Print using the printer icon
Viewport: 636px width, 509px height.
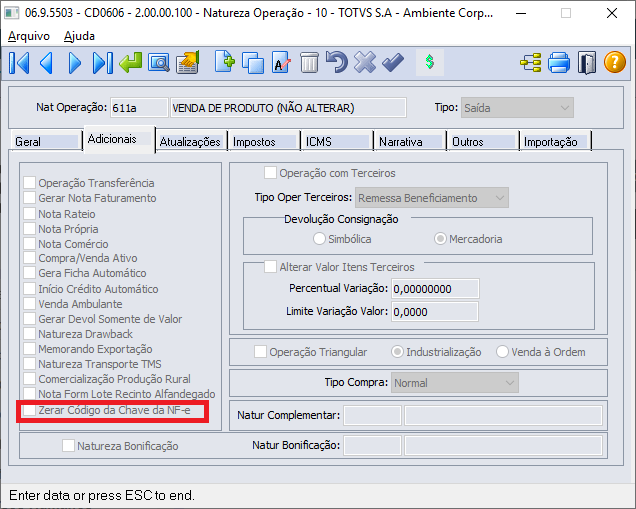[x=559, y=63]
